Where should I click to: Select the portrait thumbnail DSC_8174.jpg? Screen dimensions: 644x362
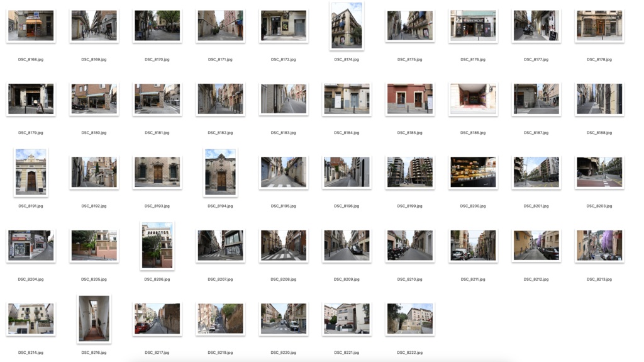click(x=347, y=26)
